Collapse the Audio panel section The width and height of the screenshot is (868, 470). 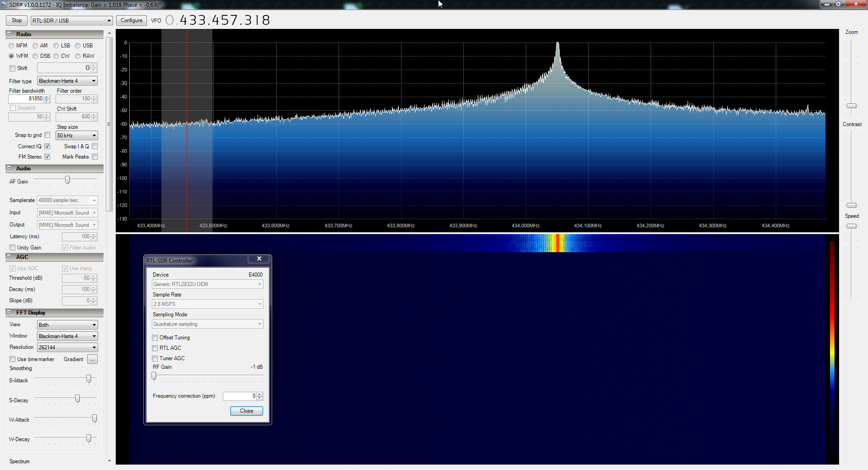[x=9, y=168]
